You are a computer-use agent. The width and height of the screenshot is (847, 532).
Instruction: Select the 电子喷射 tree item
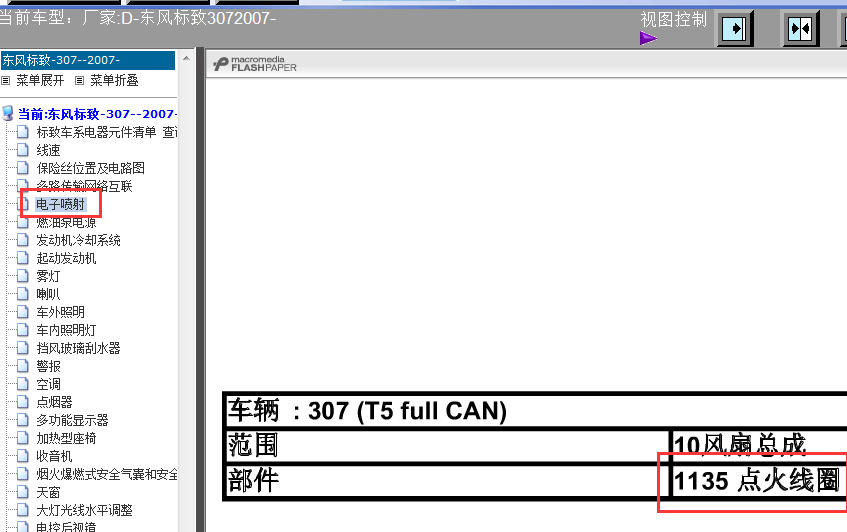60,204
